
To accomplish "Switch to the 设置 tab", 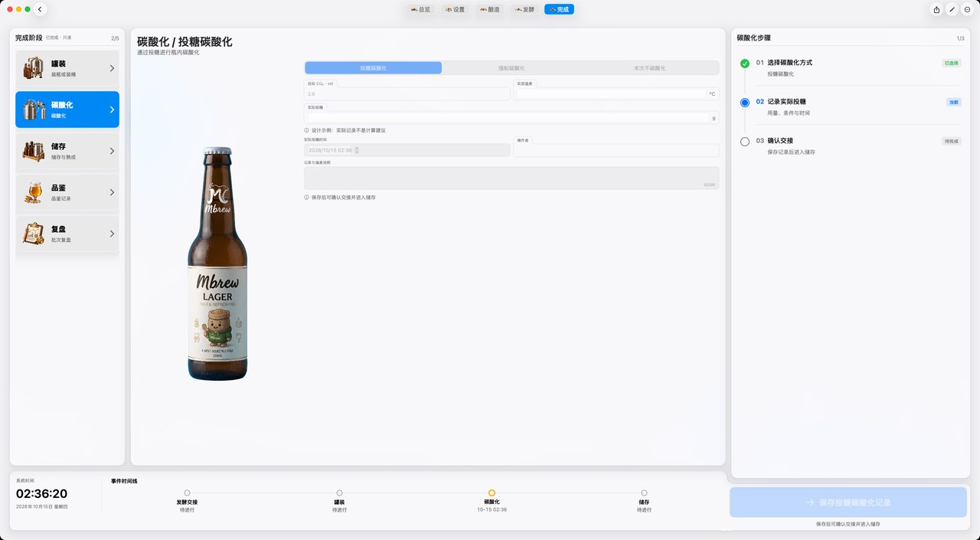I will (x=454, y=9).
